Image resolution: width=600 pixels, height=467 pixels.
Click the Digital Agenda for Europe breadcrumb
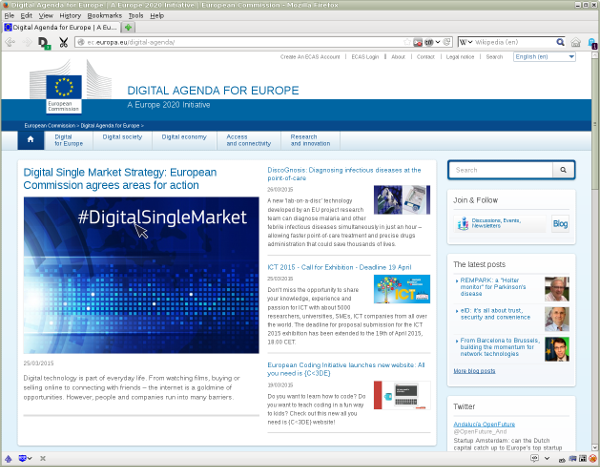[x=110, y=126]
